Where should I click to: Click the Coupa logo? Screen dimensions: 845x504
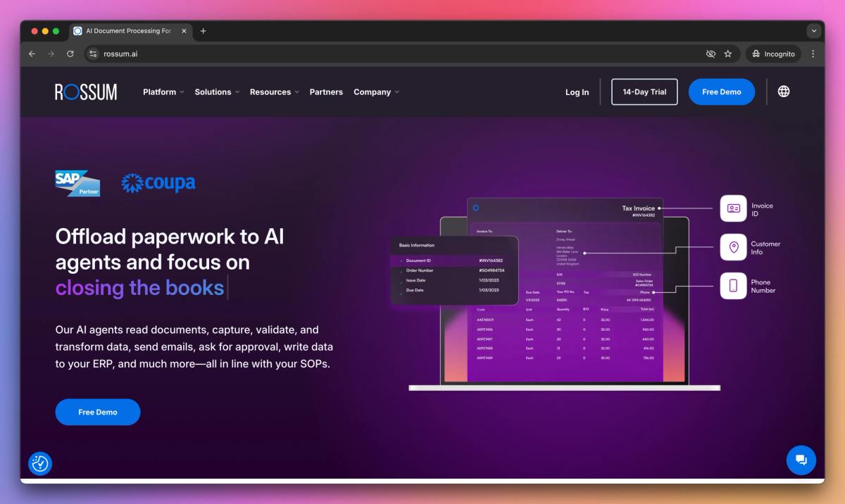(158, 183)
